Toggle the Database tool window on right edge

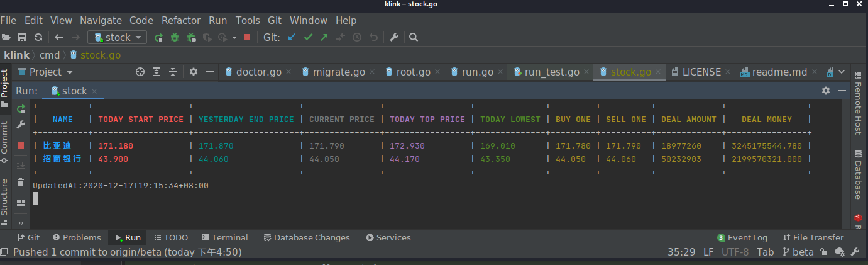(x=858, y=175)
